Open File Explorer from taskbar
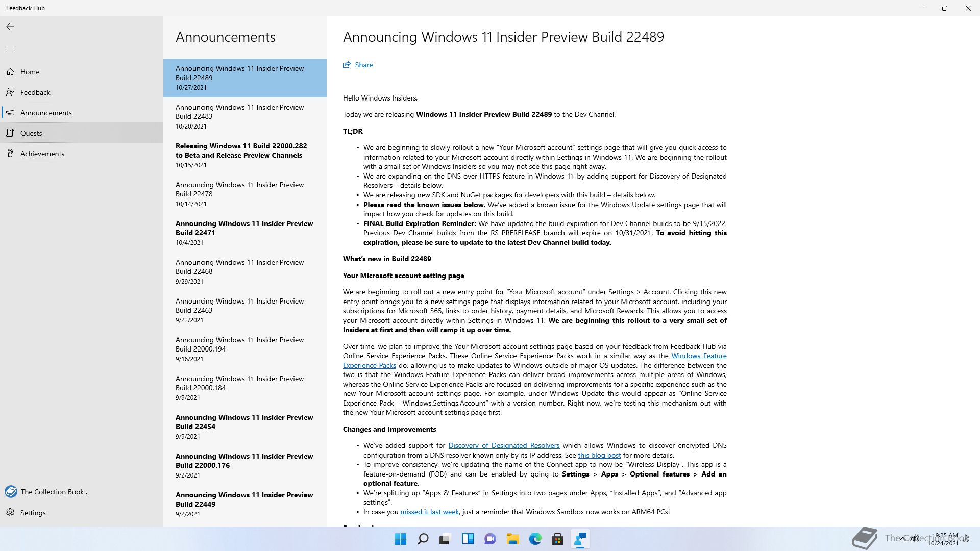The height and width of the screenshot is (551, 980). pyautogui.click(x=512, y=539)
